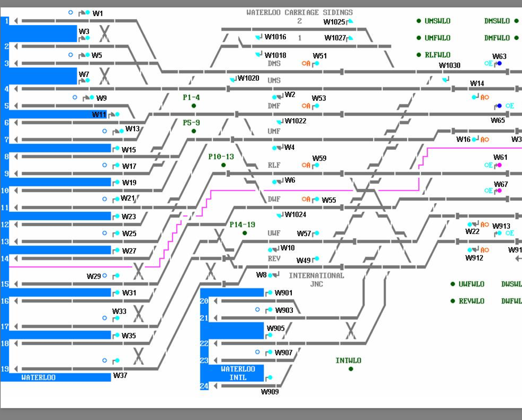Click signal W9 cyan aspect
Viewport: 522px width, 420px height.
pos(92,97)
